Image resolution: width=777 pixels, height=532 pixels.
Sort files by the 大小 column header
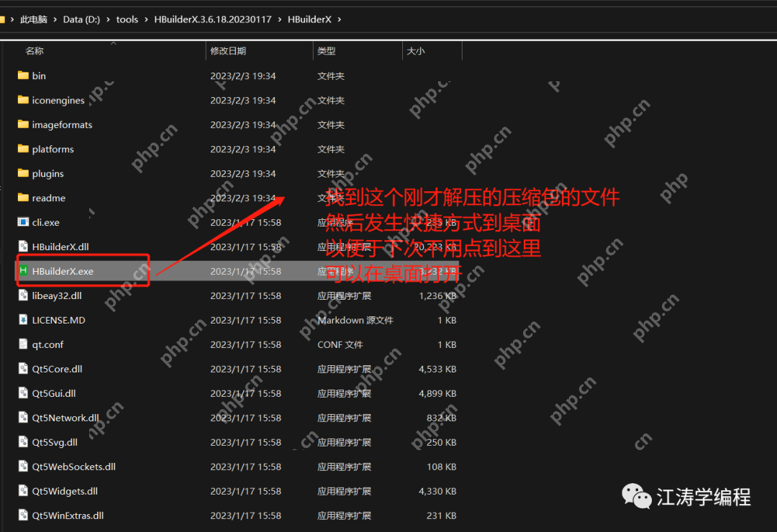coord(416,51)
